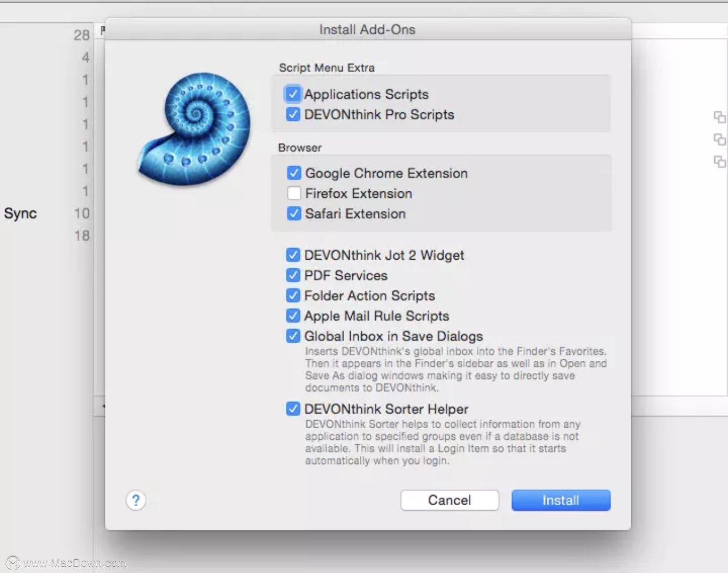Click the middle duplicate icon at right edge
This screenshot has width=728, height=573.
tap(719, 140)
